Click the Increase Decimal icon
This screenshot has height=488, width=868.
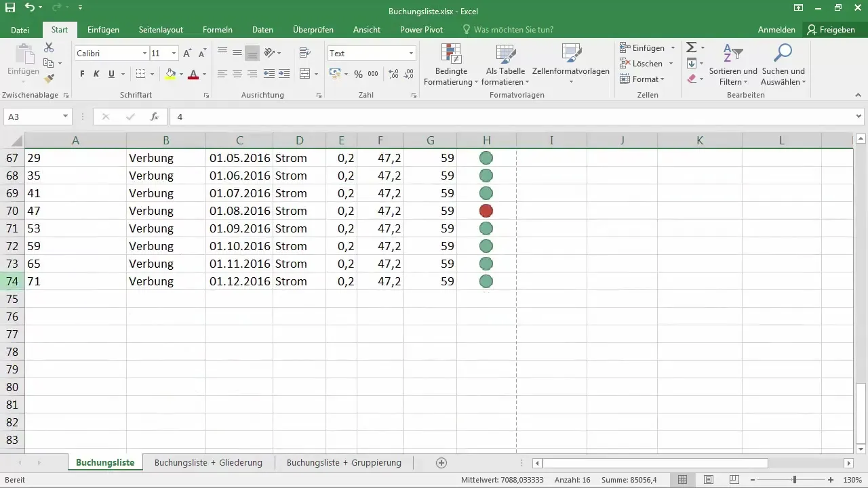(x=393, y=74)
